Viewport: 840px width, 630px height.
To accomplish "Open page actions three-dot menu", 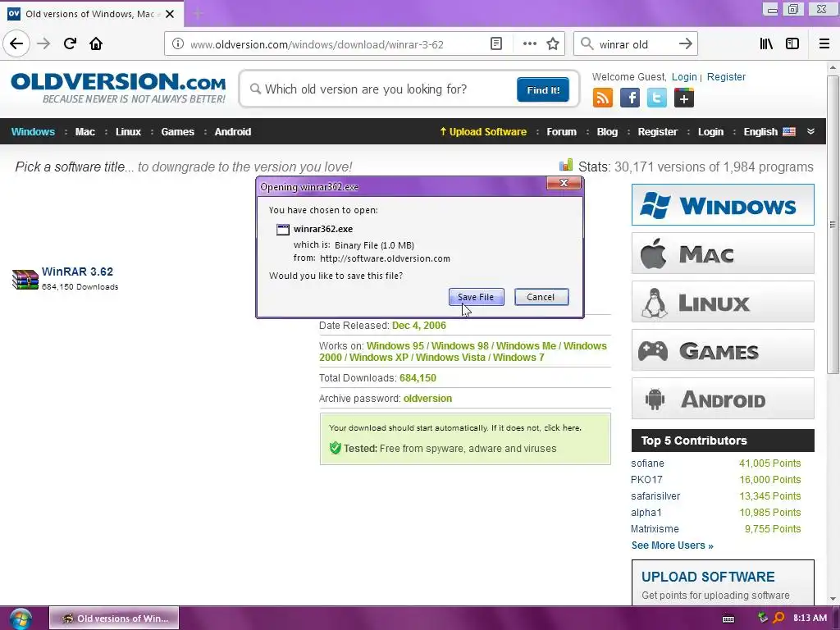I will point(529,44).
